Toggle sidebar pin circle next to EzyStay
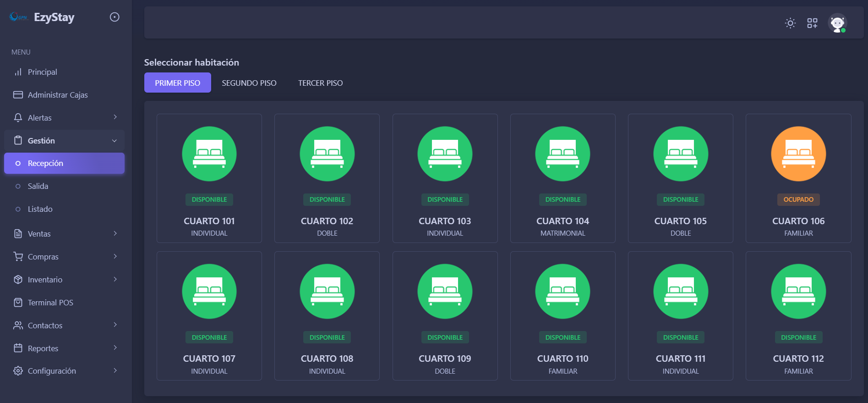This screenshot has width=868, height=403. (115, 17)
